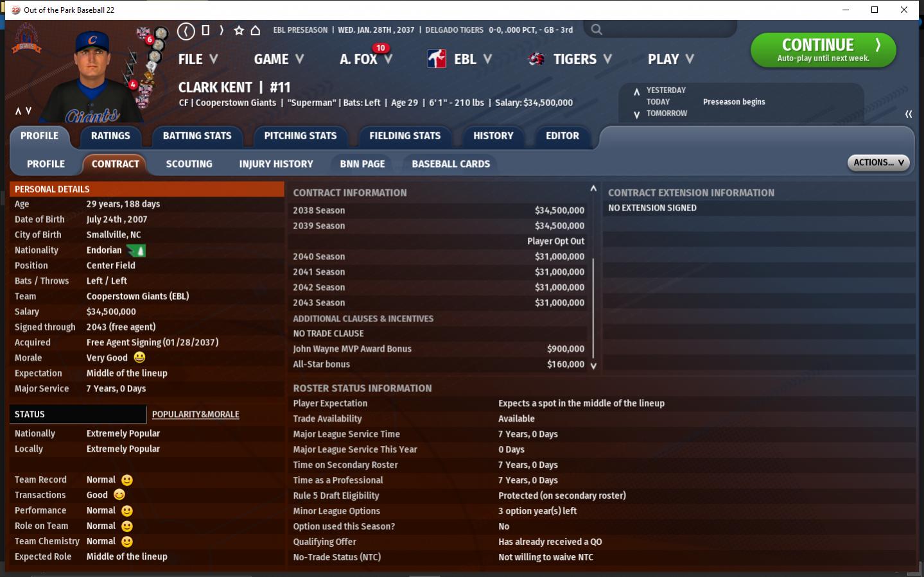924x577 pixels.
Task: Click the circled back navigation arrow
Action: [186, 30]
